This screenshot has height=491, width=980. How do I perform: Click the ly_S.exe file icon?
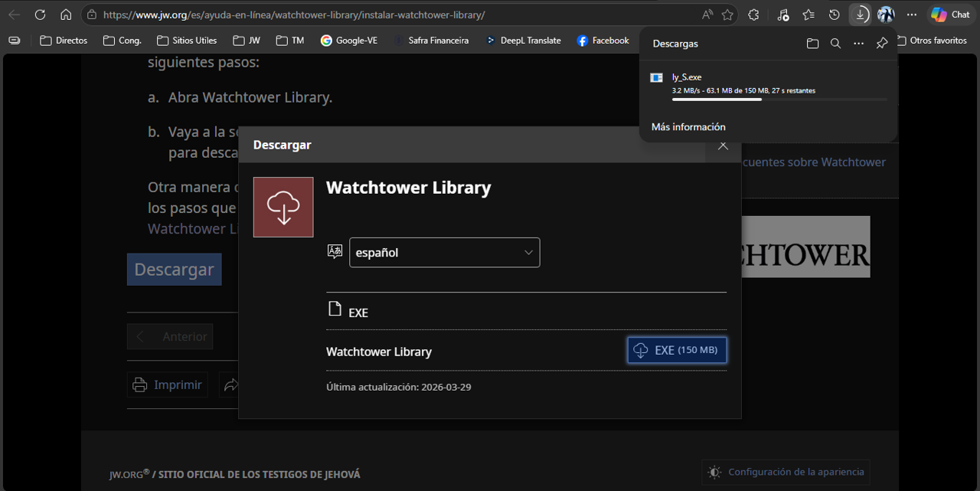click(656, 77)
